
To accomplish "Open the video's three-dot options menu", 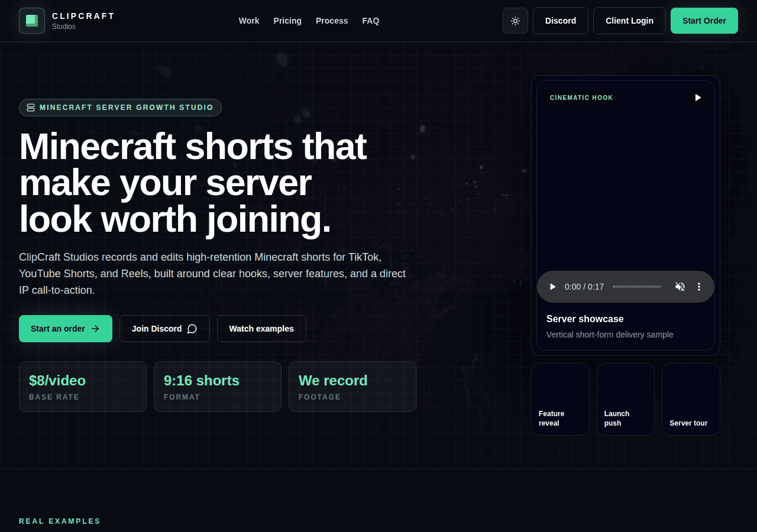I will [x=699, y=287].
